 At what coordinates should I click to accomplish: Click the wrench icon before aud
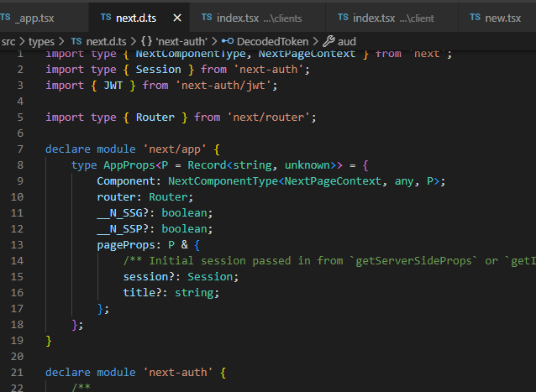328,41
